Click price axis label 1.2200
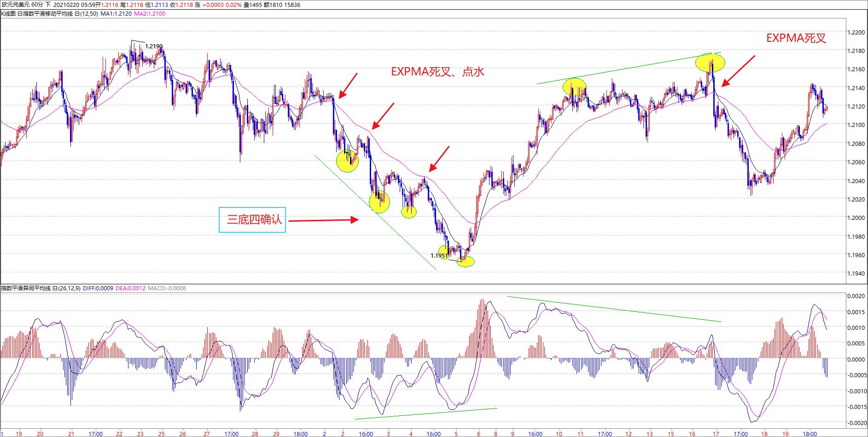 tap(856, 33)
